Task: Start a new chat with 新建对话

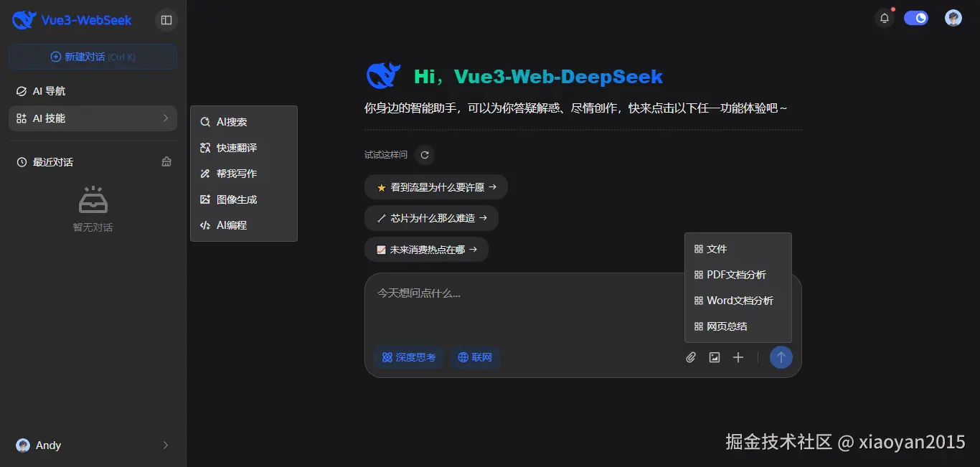Action: tap(93, 56)
